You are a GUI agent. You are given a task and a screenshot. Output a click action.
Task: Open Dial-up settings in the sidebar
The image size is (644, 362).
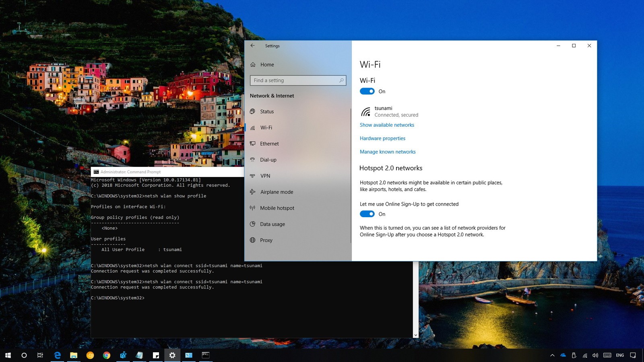268,160
